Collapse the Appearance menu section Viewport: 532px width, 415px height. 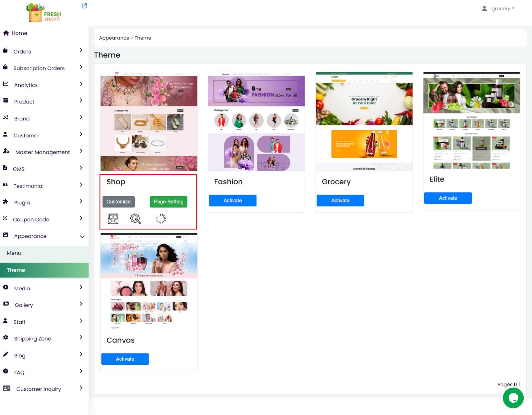(82, 236)
